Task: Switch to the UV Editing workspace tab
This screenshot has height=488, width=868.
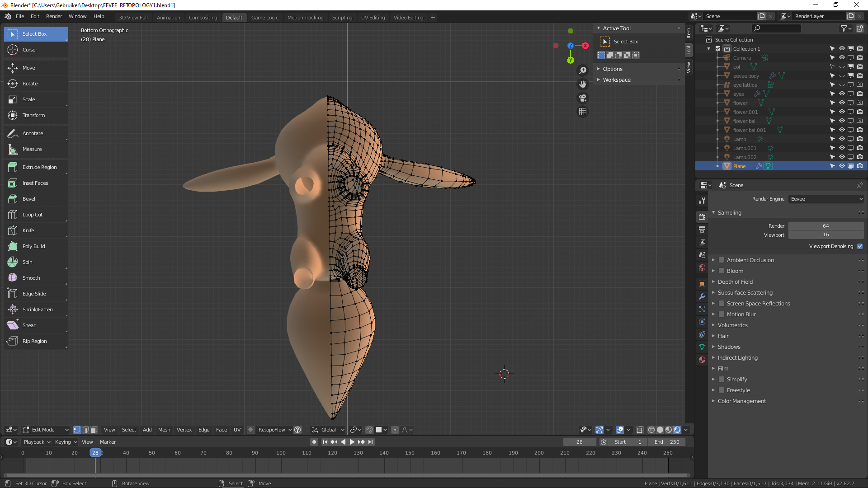Action: [373, 18]
